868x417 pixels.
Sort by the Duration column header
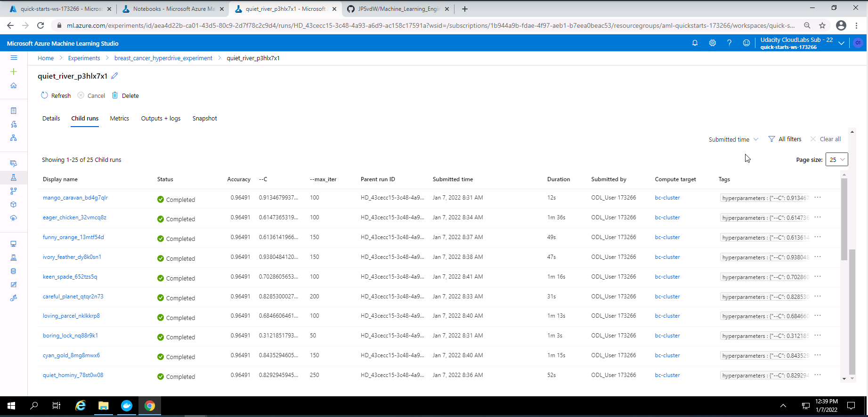[x=559, y=179]
